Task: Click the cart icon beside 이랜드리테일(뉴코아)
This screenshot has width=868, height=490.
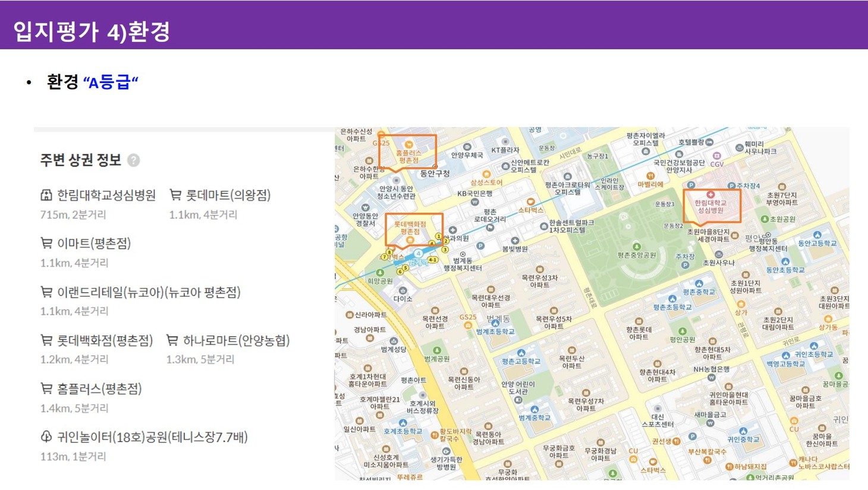Action: [46, 292]
